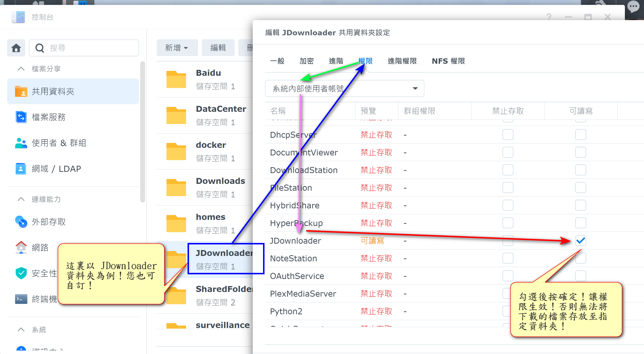Check 可讀寫 box for DownloadStation
Screen dimensions: 644x354
point(580,170)
